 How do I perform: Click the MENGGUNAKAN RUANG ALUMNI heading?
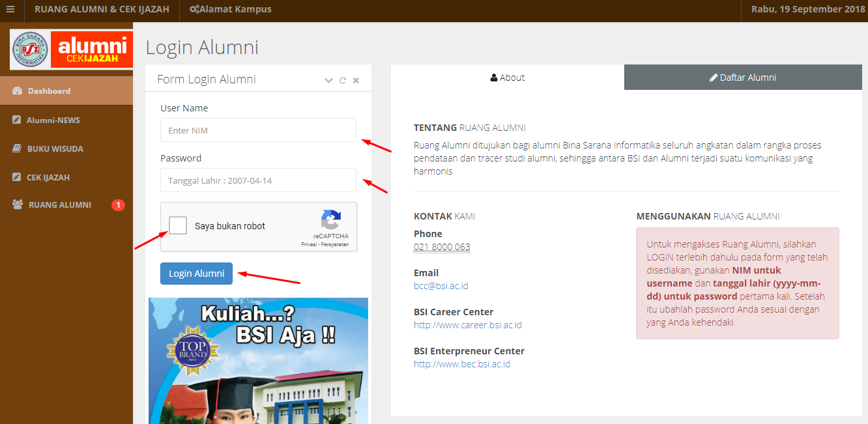point(708,216)
